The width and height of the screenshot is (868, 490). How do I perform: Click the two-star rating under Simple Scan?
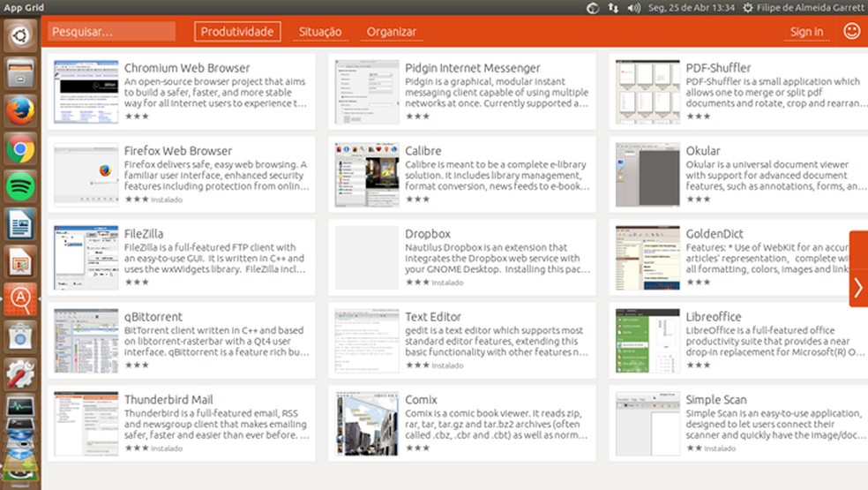tap(694, 449)
